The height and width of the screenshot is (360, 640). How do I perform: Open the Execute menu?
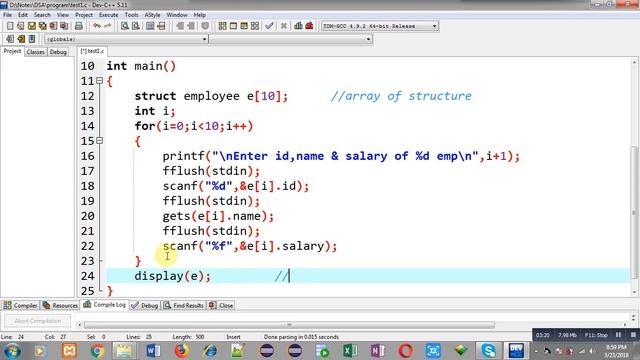click(x=109, y=15)
